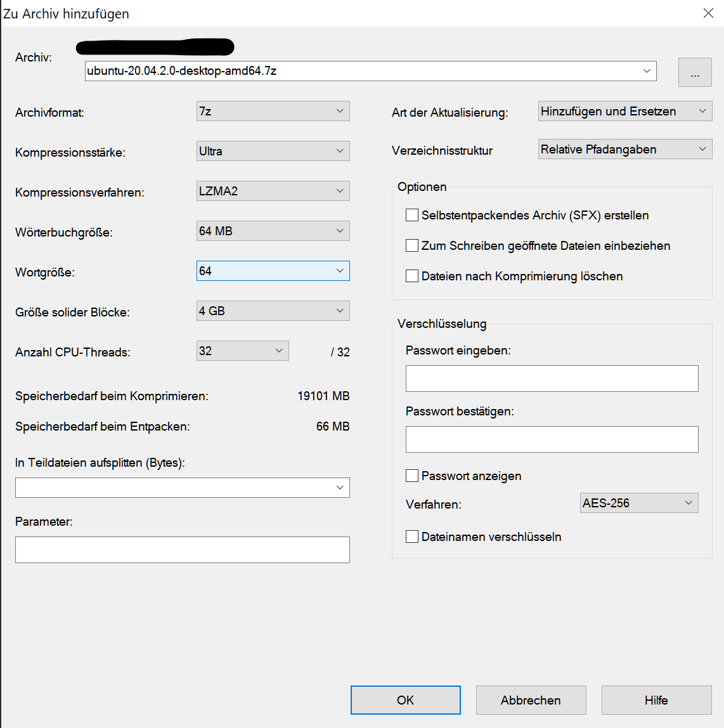The image size is (724, 728).
Task: Open the Kompressionsverfahren LZMA2 dropdown
Action: point(273,191)
